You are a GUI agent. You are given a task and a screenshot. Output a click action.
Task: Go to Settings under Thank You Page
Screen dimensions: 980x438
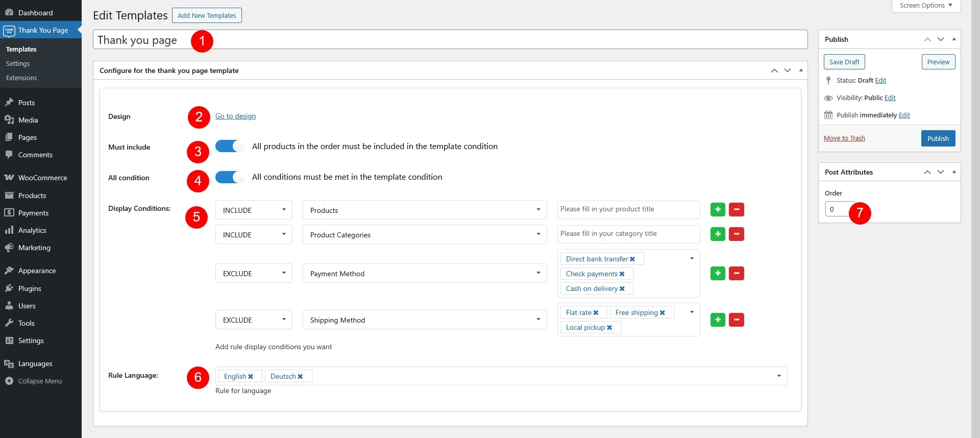coord(18,64)
